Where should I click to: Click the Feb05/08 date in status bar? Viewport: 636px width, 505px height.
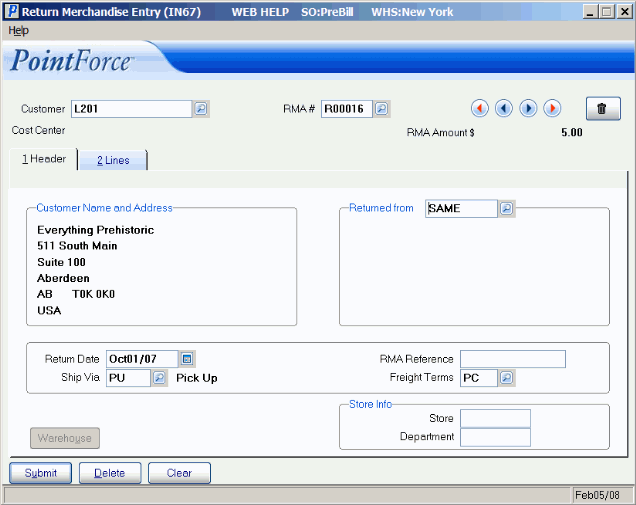597,495
